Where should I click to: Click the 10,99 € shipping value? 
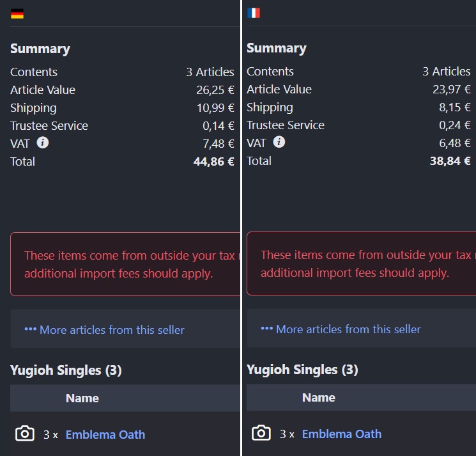(x=215, y=107)
